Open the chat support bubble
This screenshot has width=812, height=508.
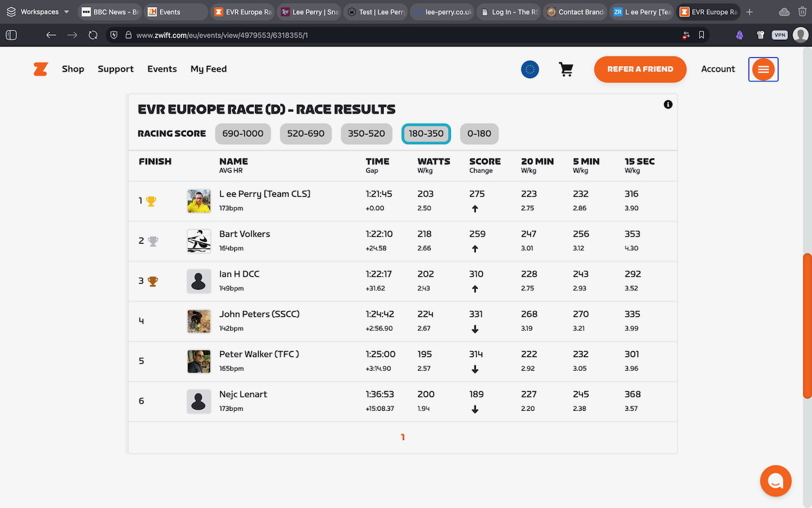tap(776, 481)
